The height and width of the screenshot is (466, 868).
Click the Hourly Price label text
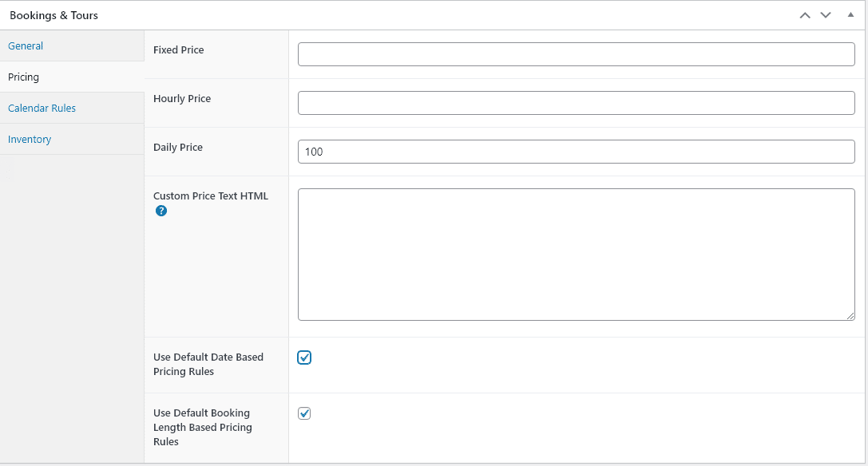pyautogui.click(x=182, y=98)
